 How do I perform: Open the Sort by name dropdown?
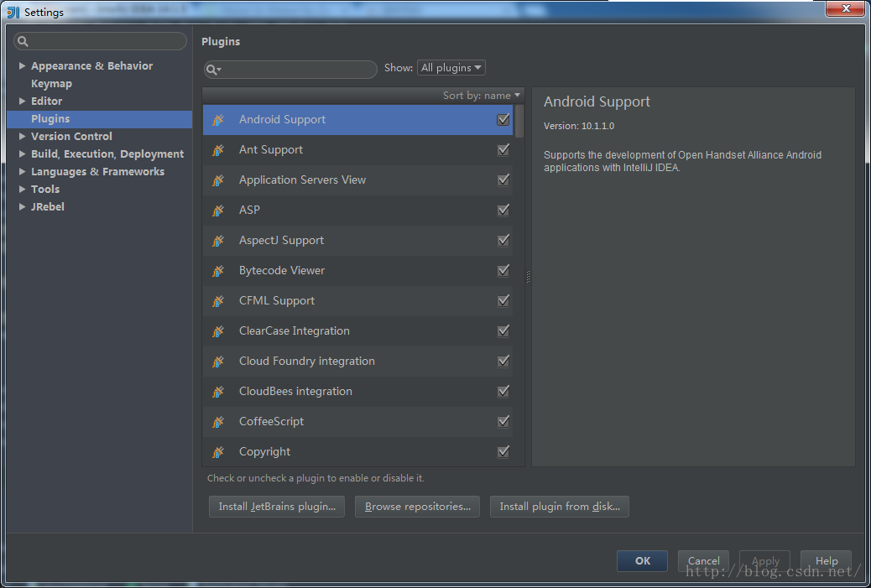click(481, 96)
